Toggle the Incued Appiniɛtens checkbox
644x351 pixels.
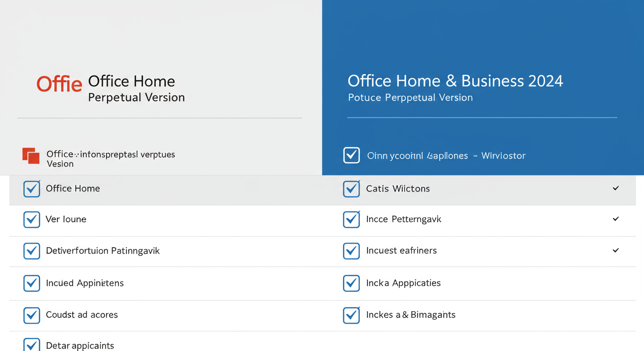click(x=32, y=283)
